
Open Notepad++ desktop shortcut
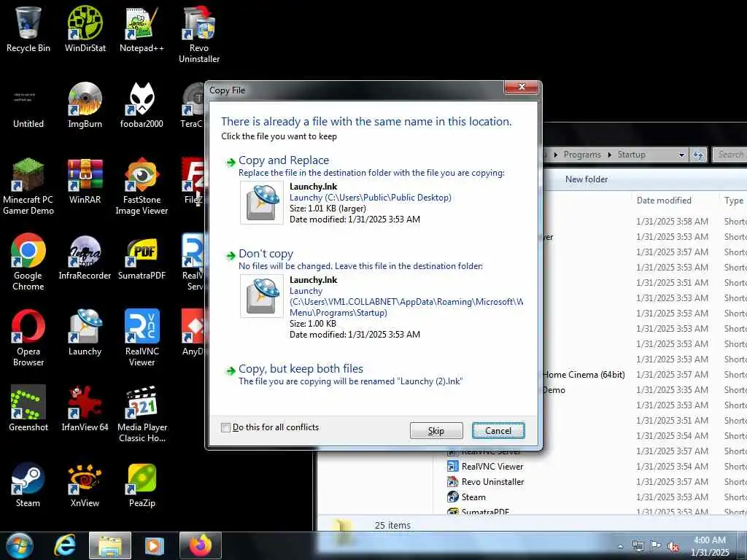tap(142, 28)
